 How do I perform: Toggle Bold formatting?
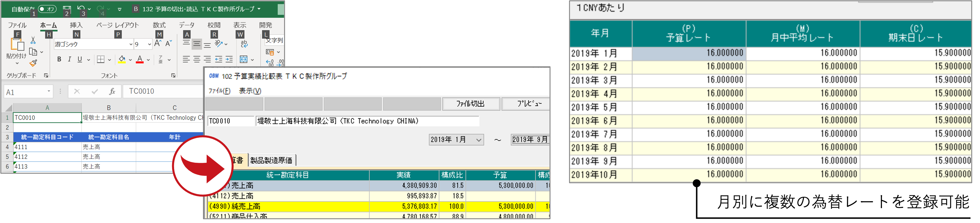click(x=59, y=59)
